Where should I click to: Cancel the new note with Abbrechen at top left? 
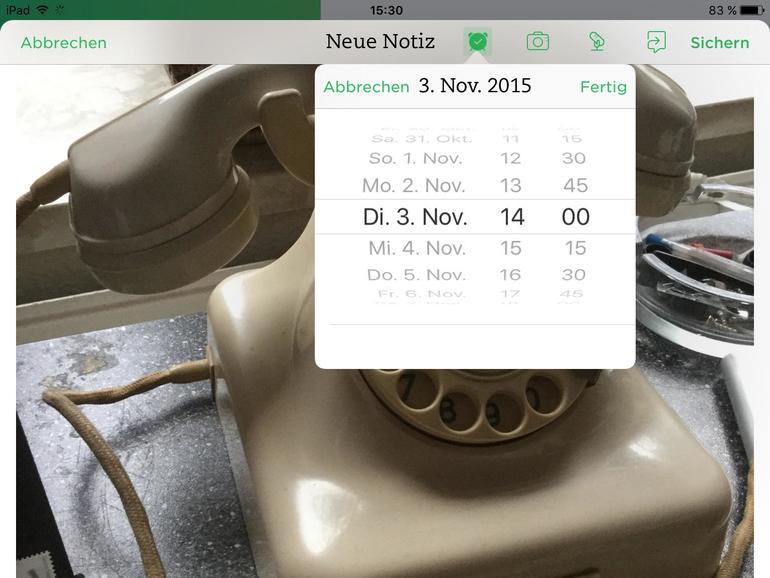click(x=63, y=43)
